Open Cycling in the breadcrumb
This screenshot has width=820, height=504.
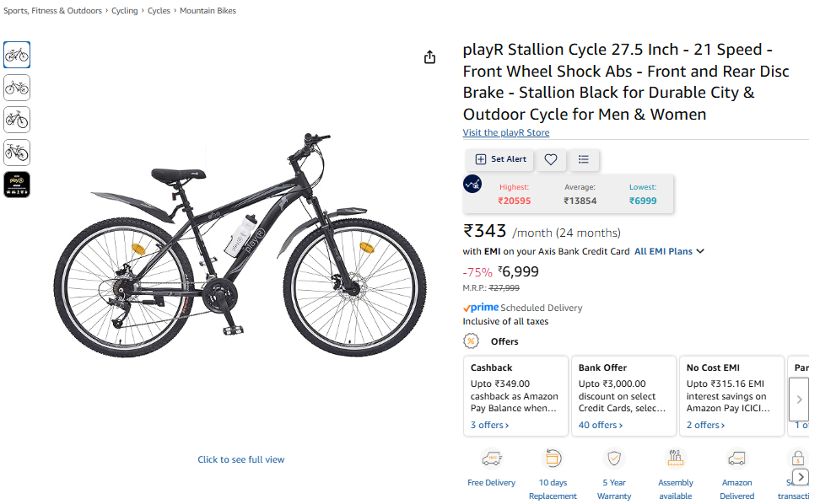[x=125, y=11]
